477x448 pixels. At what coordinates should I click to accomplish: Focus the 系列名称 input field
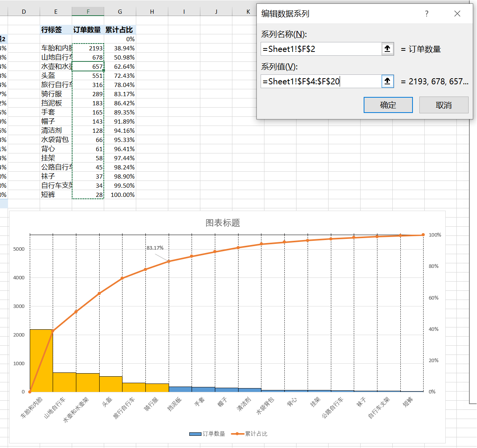coord(321,49)
